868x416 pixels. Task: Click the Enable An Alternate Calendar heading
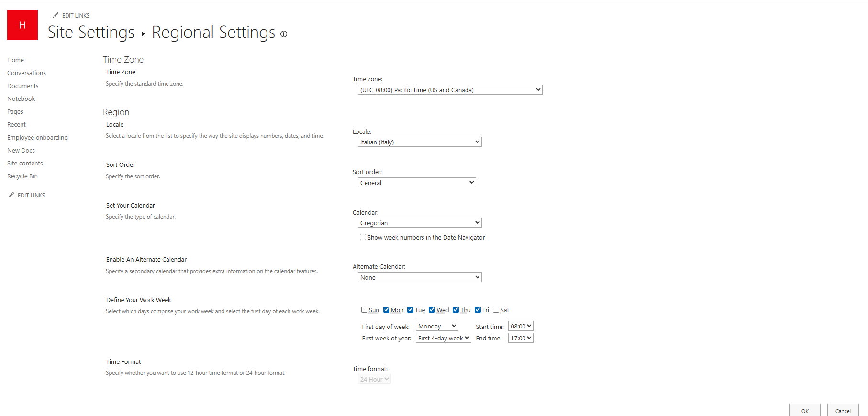point(146,260)
